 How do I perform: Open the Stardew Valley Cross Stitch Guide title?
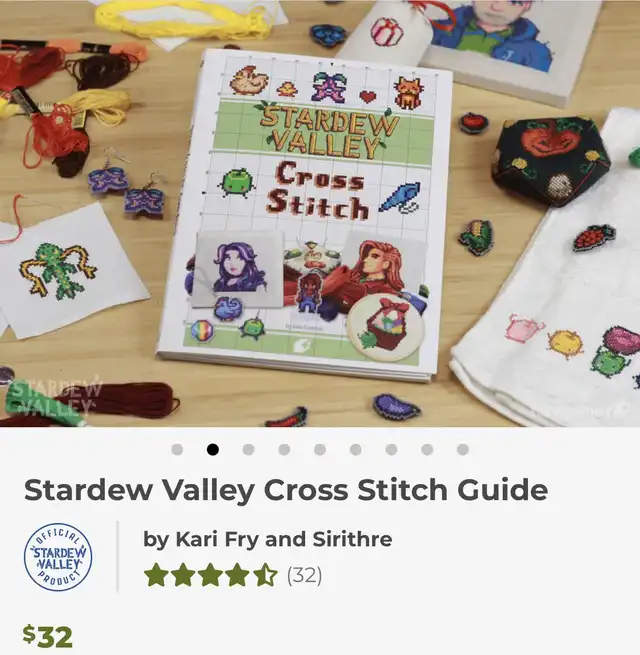286,490
